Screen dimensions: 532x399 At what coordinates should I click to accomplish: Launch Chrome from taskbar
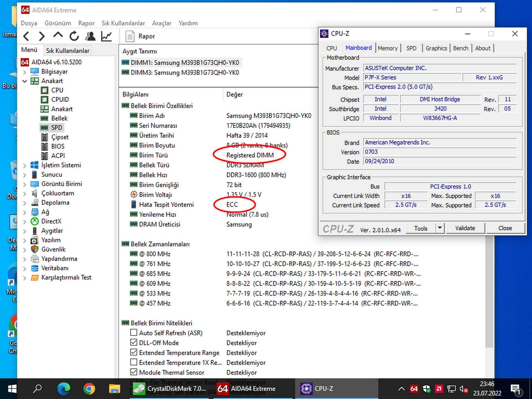(x=89, y=389)
